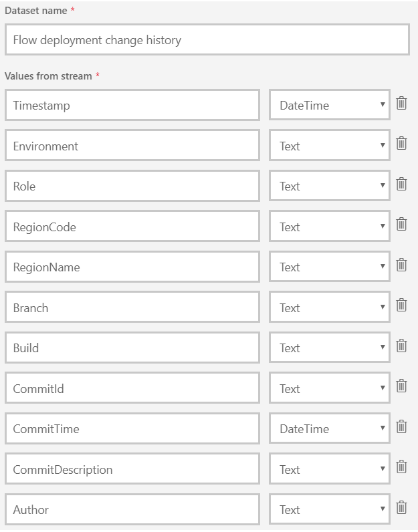Click into the CommitDescription name field
This screenshot has width=418, height=532.
coord(132,470)
